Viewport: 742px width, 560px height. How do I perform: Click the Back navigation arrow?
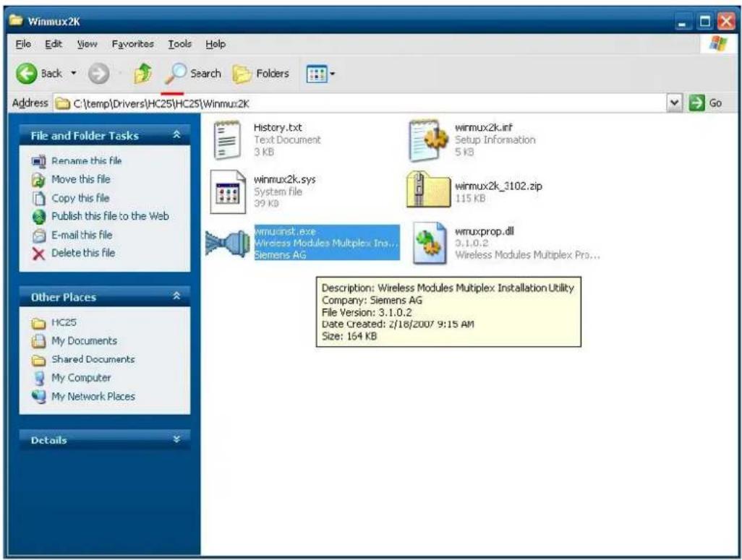click(27, 74)
